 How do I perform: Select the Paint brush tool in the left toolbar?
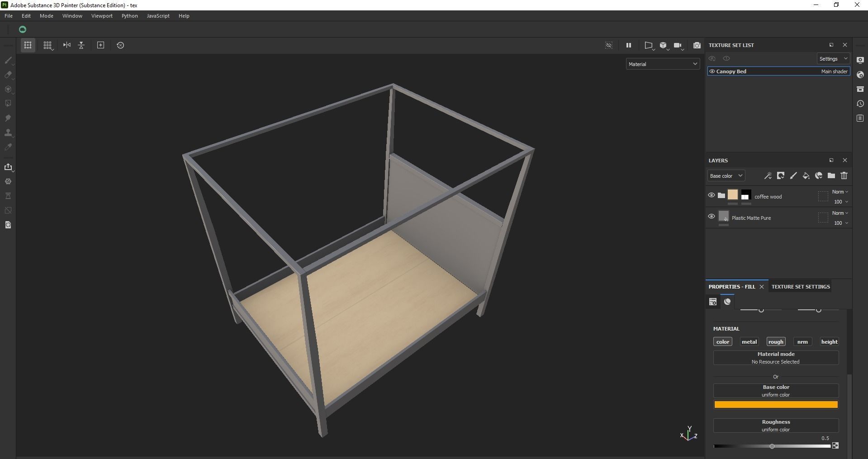(8, 60)
